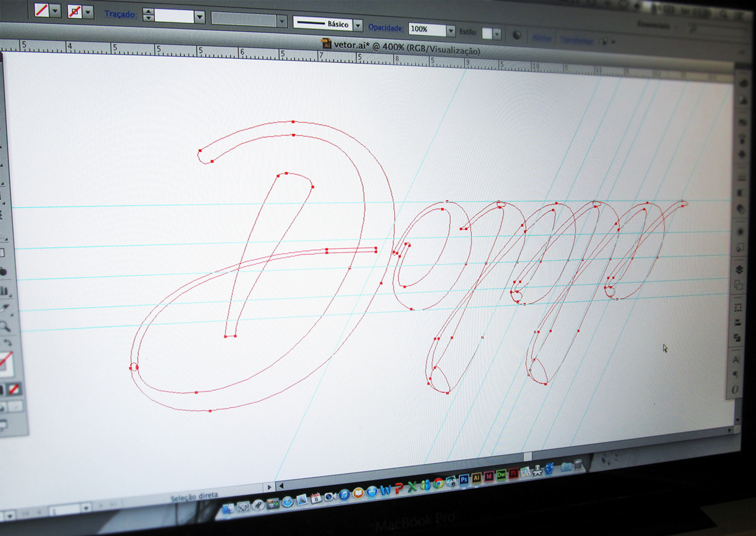Open the artboard navigation dropdown

86,507
